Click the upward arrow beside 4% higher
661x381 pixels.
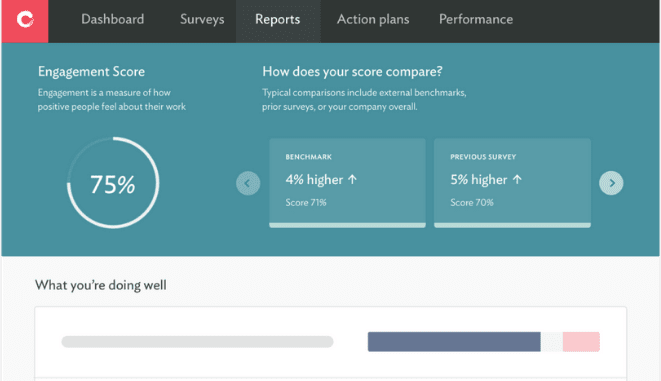(x=352, y=180)
